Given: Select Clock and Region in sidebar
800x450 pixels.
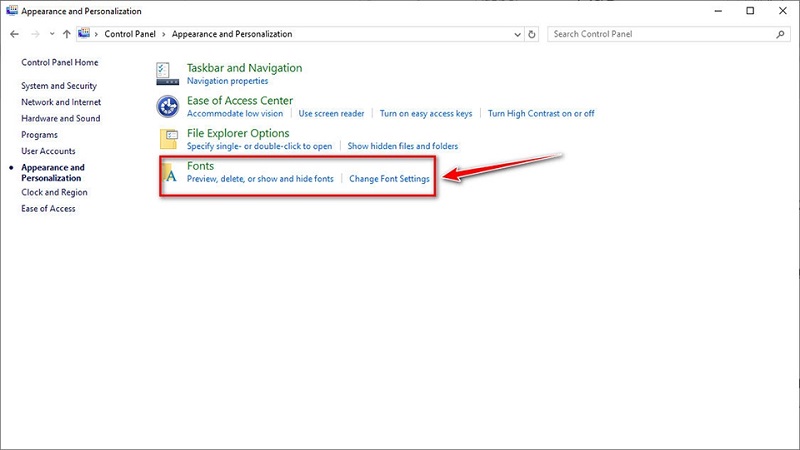Looking at the screenshot, I should click(x=54, y=192).
